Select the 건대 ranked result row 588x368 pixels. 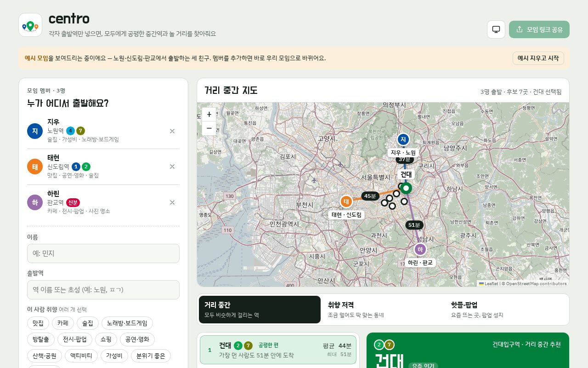coord(278,350)
